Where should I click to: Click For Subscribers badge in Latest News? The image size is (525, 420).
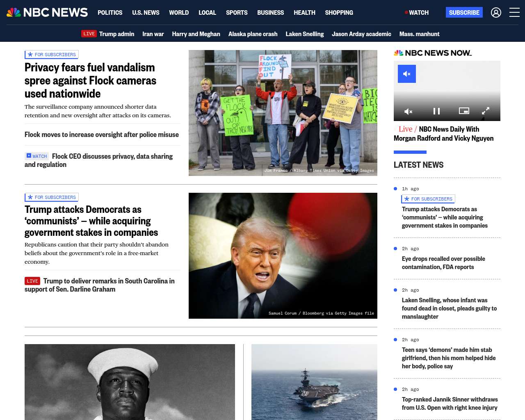coord(428,199)
